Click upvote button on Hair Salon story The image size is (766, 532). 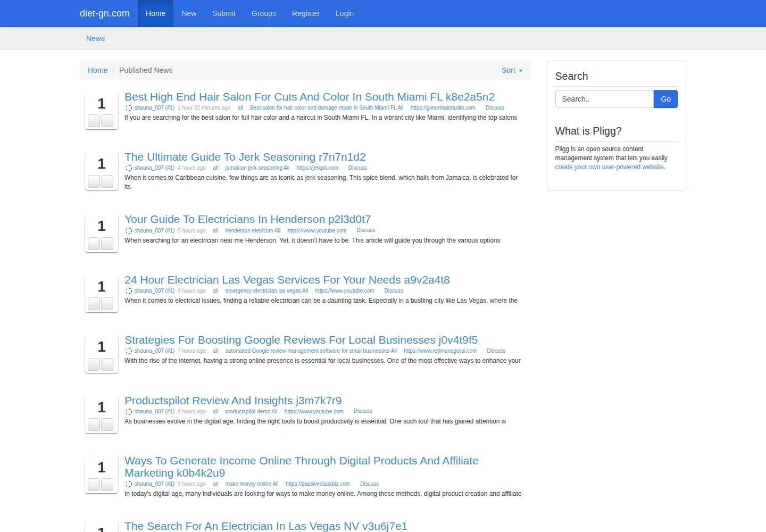coord(94,121)
